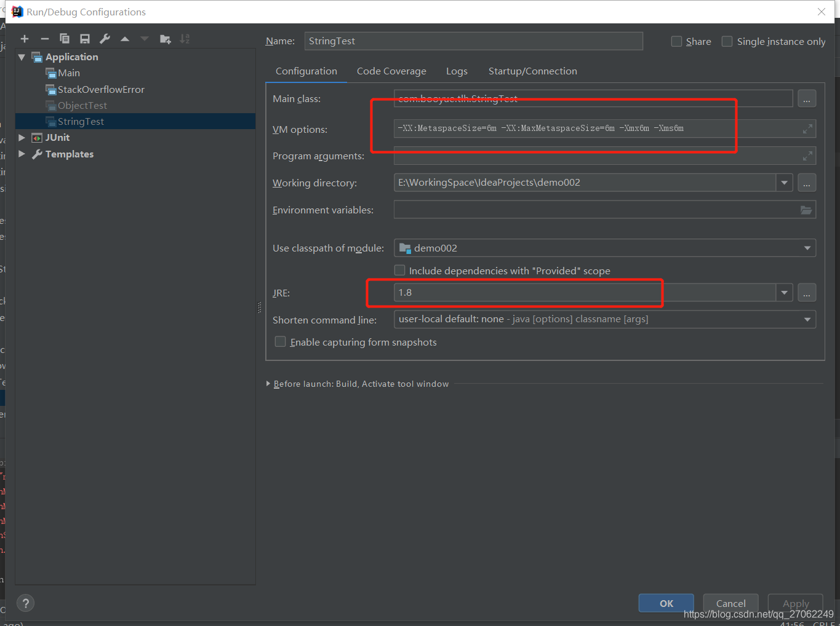Image resolution: width=840 pixels, height=626 pixels.
Task: Enable the Share checkbox
Action: point(676,41)
